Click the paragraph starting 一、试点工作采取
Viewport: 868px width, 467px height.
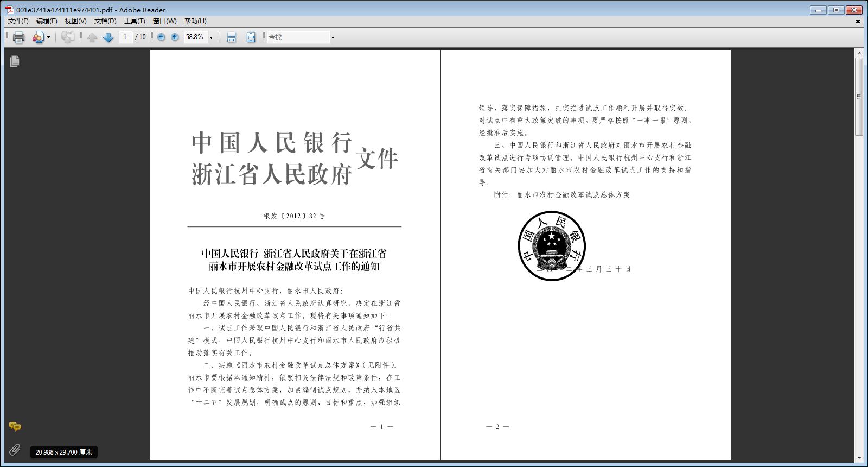(294, 340)
